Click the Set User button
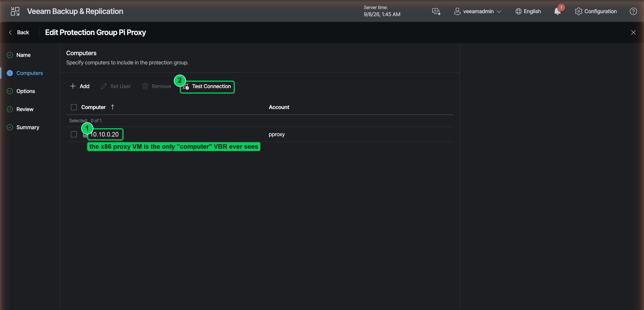644x310 pixels. click(x=116, y=86)
